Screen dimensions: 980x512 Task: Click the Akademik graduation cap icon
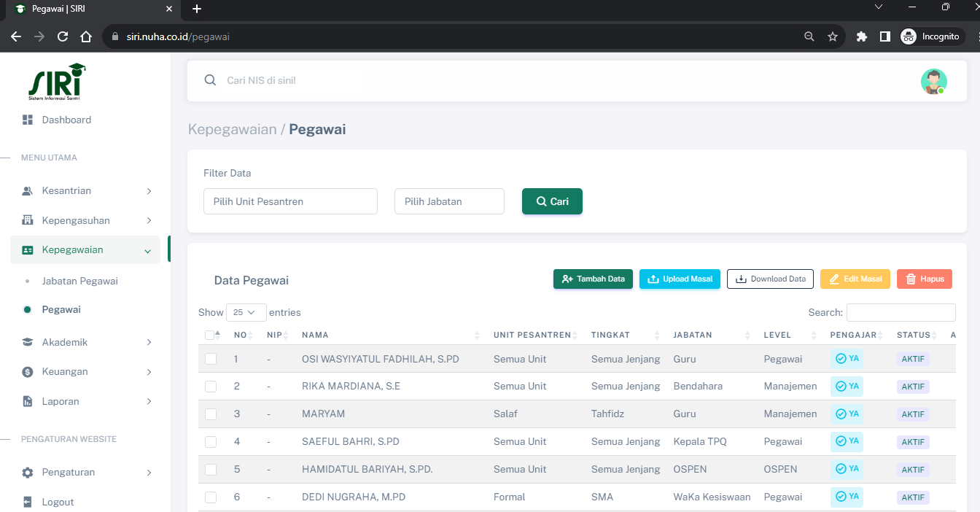tap(28, 342)
